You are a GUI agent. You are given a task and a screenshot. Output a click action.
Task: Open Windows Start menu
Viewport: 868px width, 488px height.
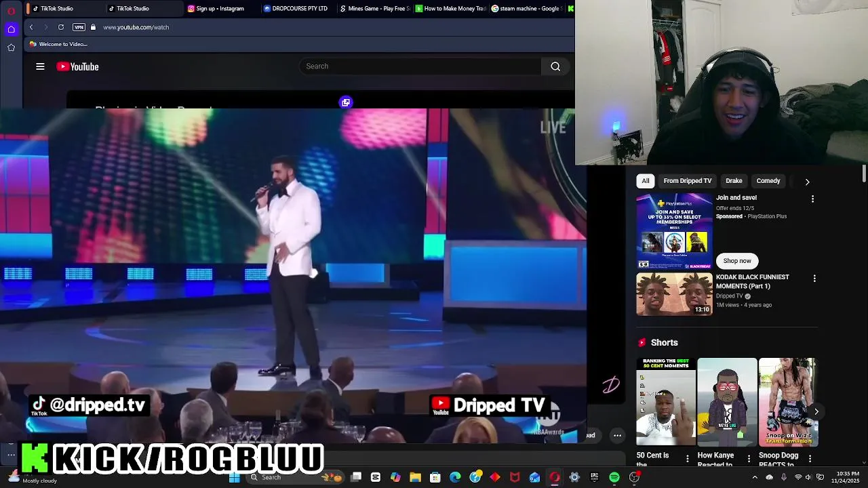[235, 477]
